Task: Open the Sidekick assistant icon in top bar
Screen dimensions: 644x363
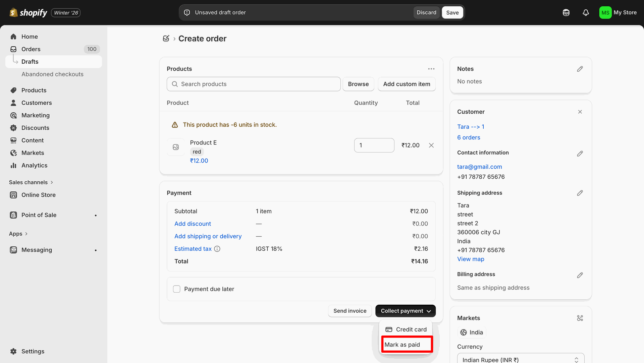Action: click(566, 13)
